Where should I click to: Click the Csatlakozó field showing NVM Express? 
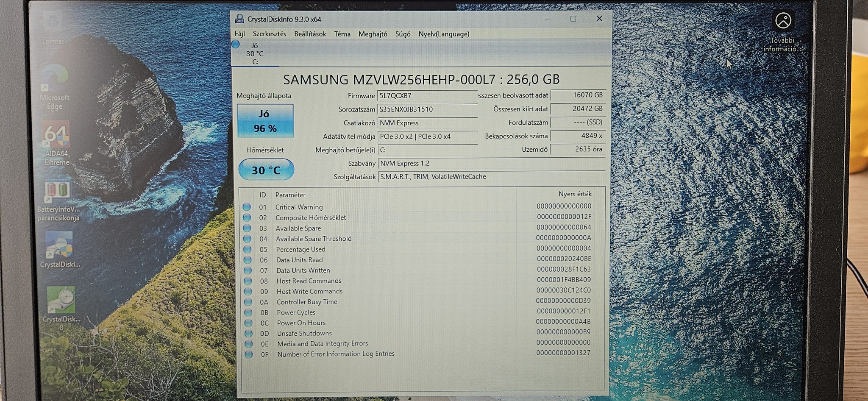(427, 123)
